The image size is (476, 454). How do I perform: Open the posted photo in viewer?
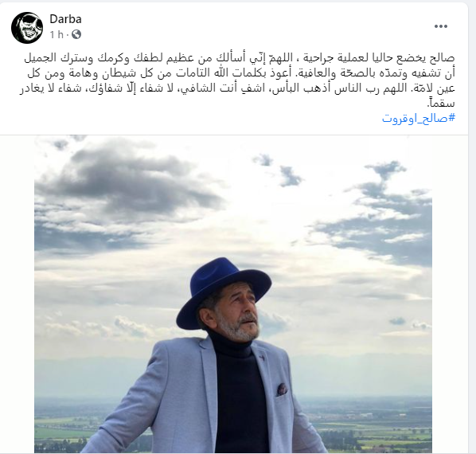233,294
